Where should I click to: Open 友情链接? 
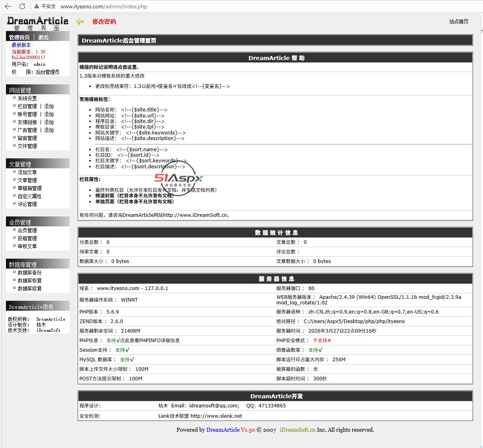(27, 122)
